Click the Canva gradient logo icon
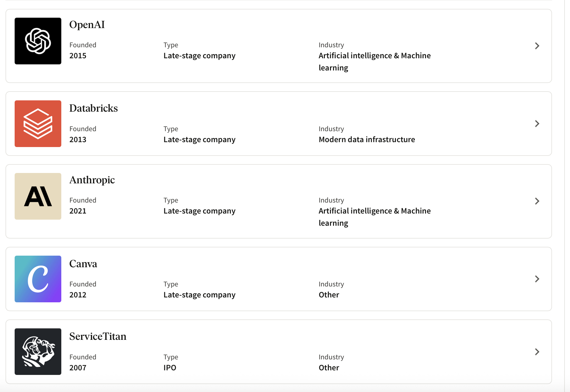 38,279
